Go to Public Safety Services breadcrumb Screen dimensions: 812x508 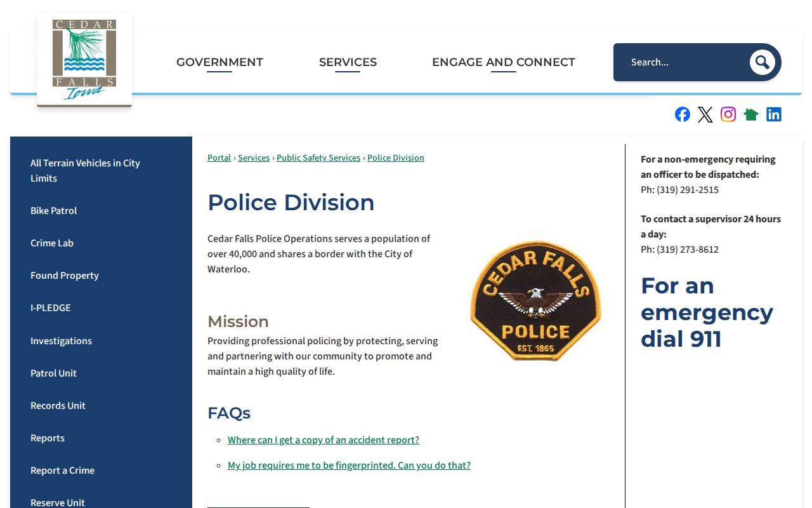coord(318,158)
